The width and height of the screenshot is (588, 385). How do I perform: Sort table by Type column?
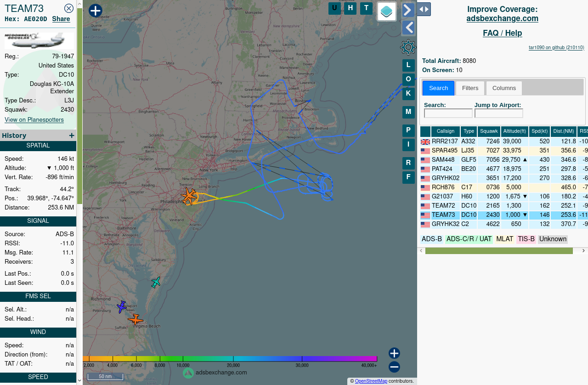click(x=469, y=131)
